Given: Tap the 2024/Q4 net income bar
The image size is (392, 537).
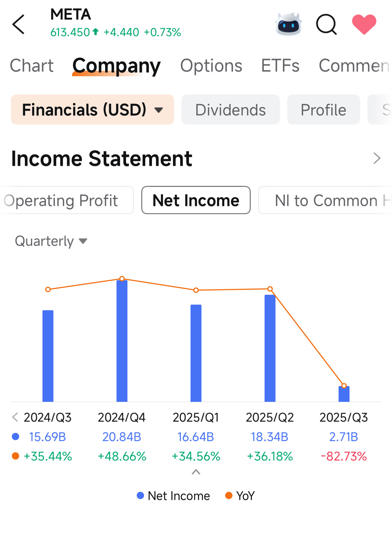Looking at the screenshot, I should (122, 340).
